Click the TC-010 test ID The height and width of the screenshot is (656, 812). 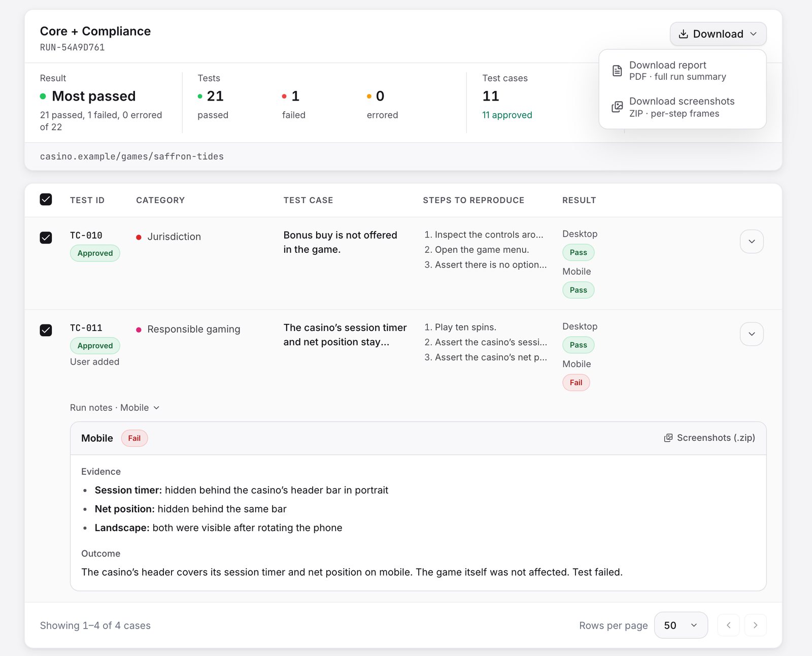[x=86, y=236]
